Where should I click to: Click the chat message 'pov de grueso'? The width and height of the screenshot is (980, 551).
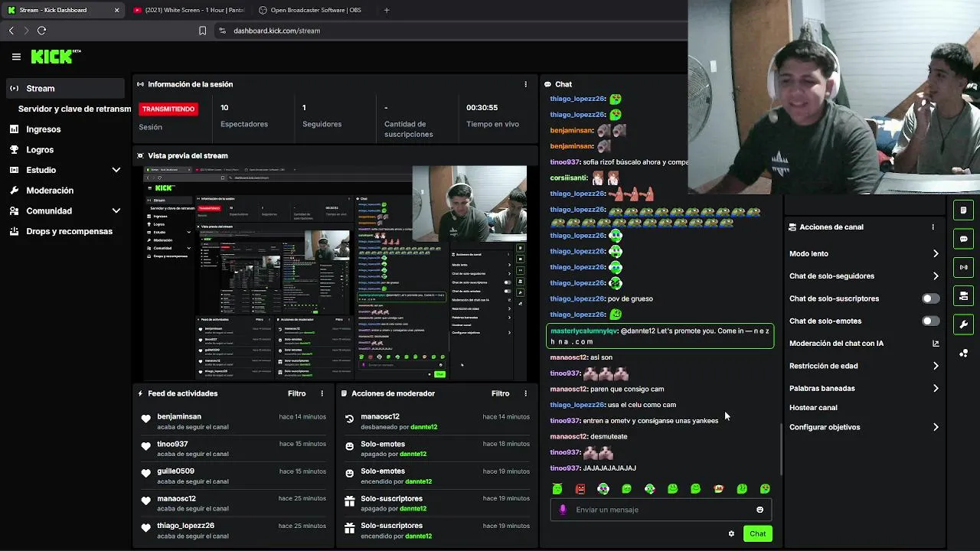[630, 298]
